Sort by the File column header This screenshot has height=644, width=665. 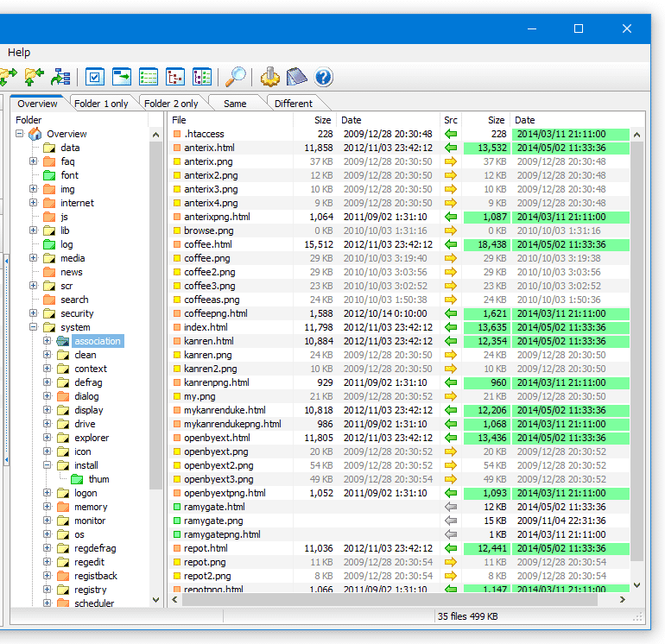(x=231, y=120)
